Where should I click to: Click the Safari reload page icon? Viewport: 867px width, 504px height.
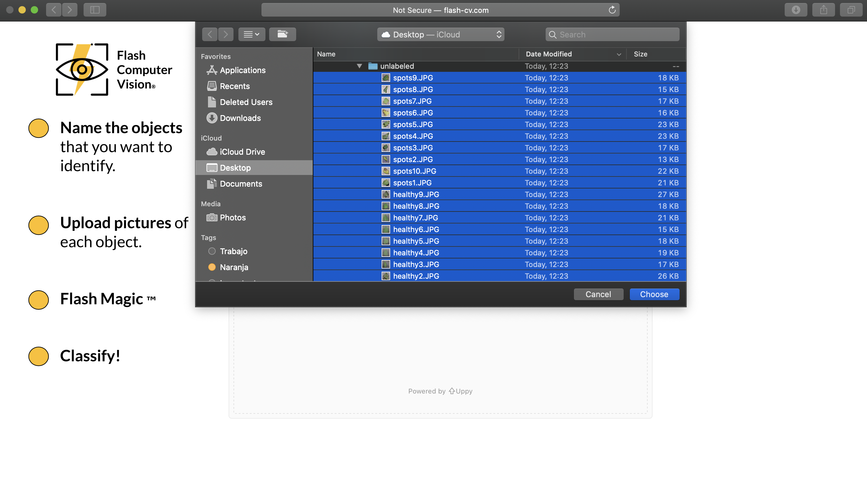612,10
